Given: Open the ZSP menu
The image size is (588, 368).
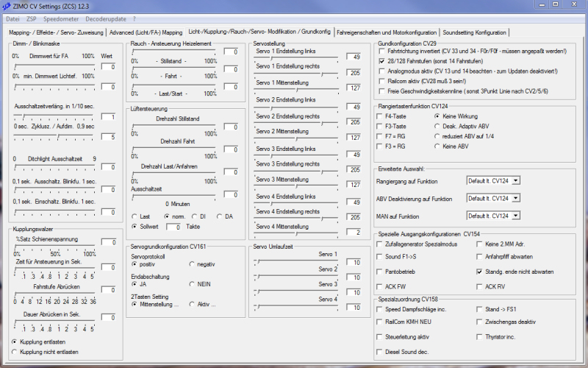Looking at the screenshot, I should (31, 19).
